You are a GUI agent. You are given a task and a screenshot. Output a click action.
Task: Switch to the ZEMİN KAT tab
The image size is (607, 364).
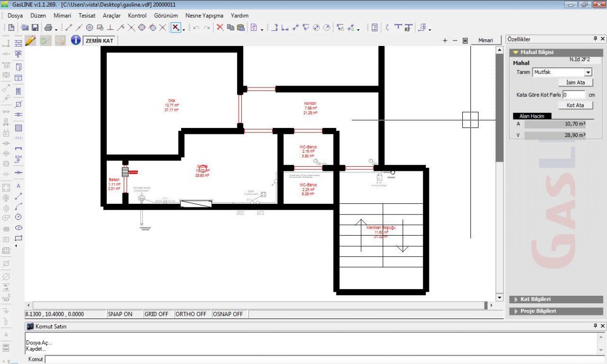99,40
